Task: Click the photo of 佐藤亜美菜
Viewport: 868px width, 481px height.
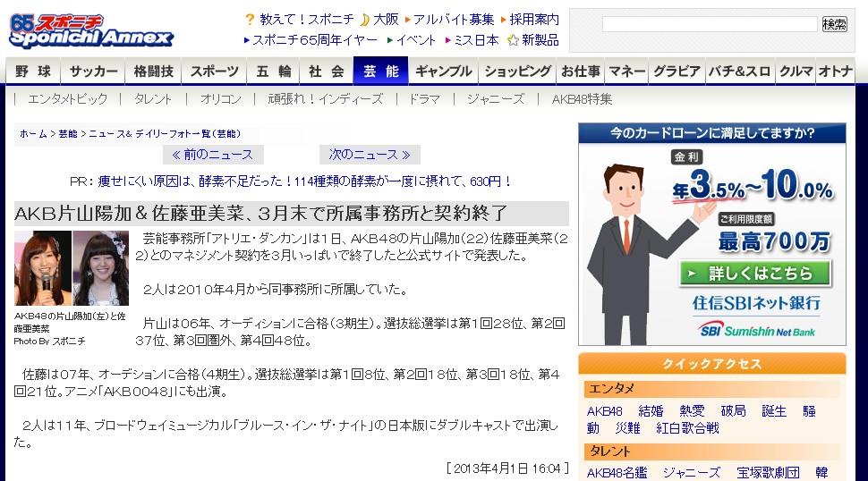Action: [101, 268]
